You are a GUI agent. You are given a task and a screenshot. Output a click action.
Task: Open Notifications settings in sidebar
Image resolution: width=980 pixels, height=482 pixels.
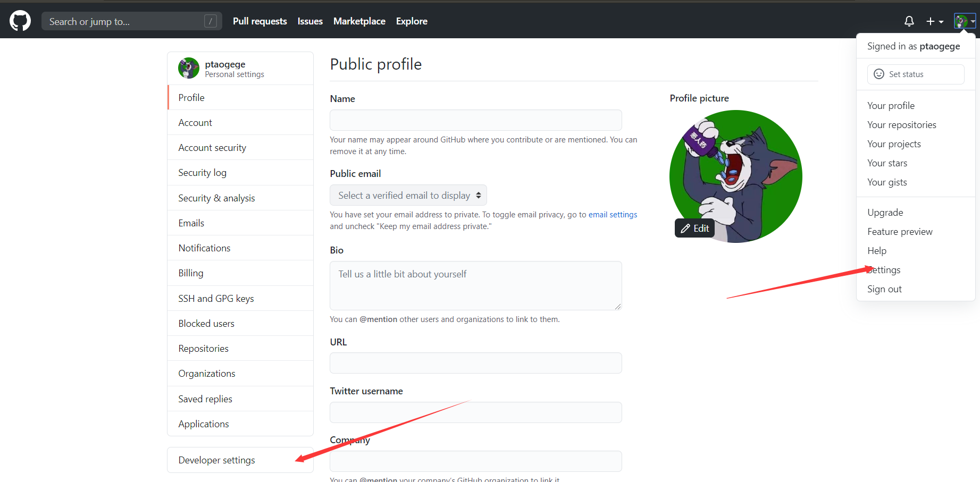pyautogui.click(x=240, y=248)
